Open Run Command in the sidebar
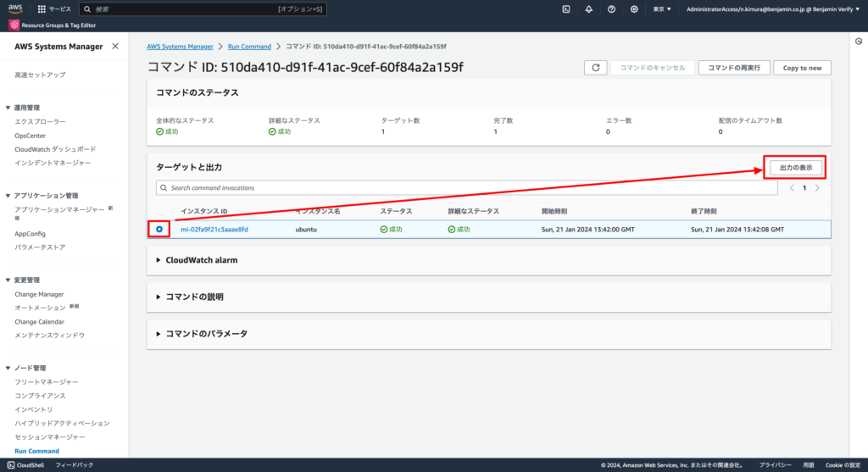Screen dimensions: 868x472 (36, 452)
